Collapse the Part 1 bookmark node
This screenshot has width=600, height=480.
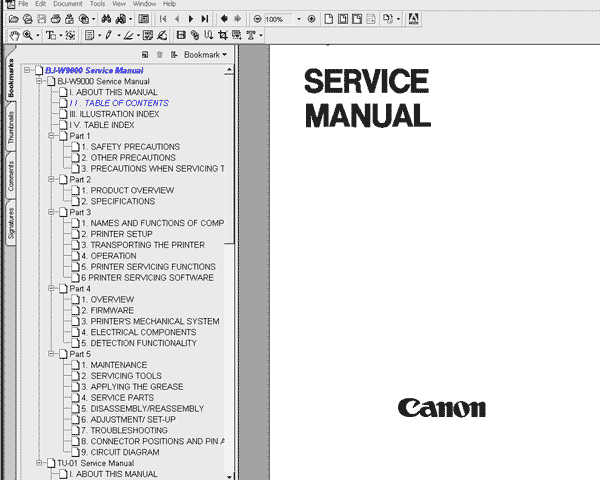tap(51, 136)
